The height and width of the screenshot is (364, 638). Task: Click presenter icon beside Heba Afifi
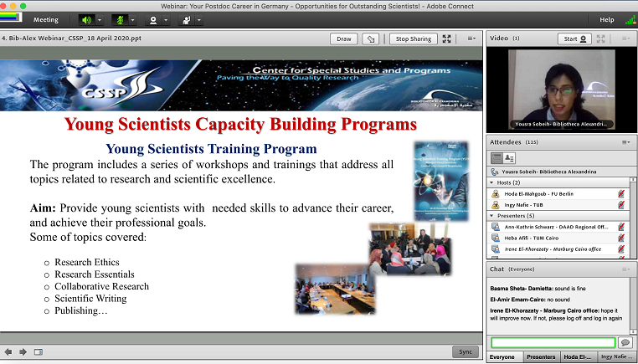pos(495,238)
